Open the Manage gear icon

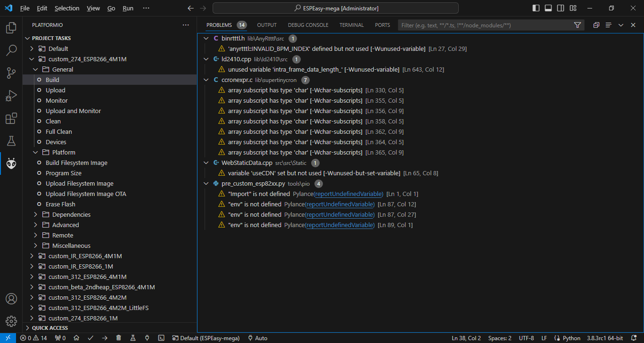(x=11, y=321)
